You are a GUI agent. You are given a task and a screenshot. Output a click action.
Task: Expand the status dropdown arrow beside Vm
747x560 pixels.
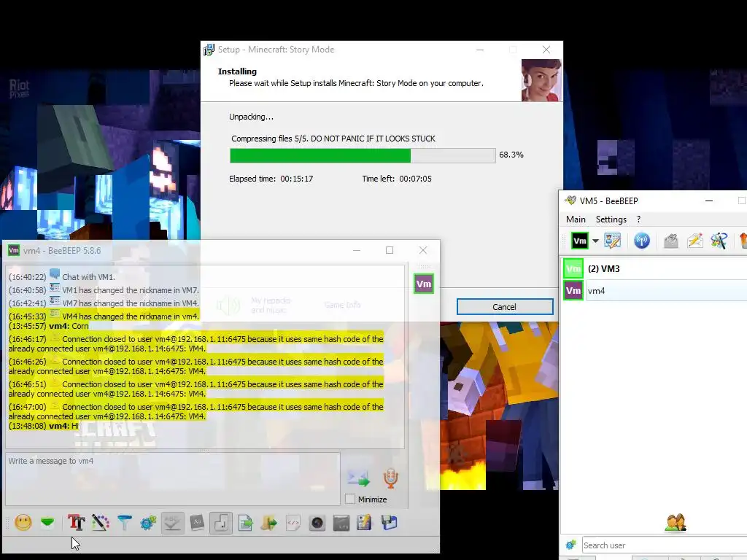pos(595,241)
